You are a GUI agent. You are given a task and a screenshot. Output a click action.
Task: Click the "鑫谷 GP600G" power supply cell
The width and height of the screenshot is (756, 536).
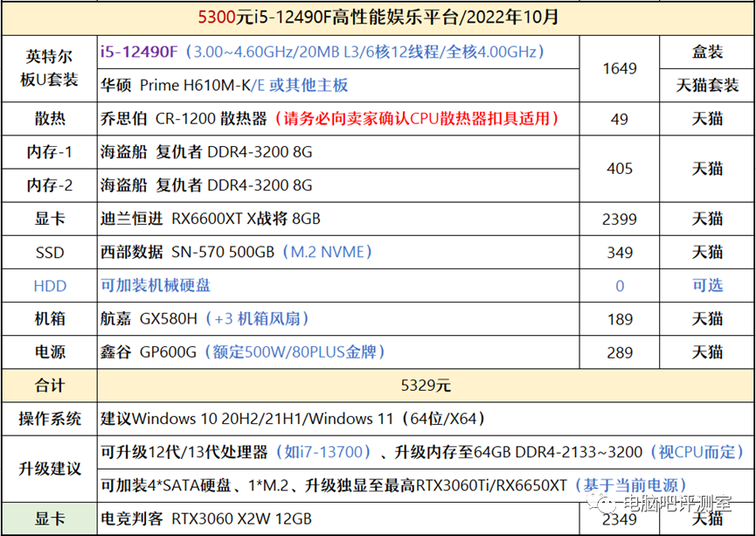coord(338,352)
